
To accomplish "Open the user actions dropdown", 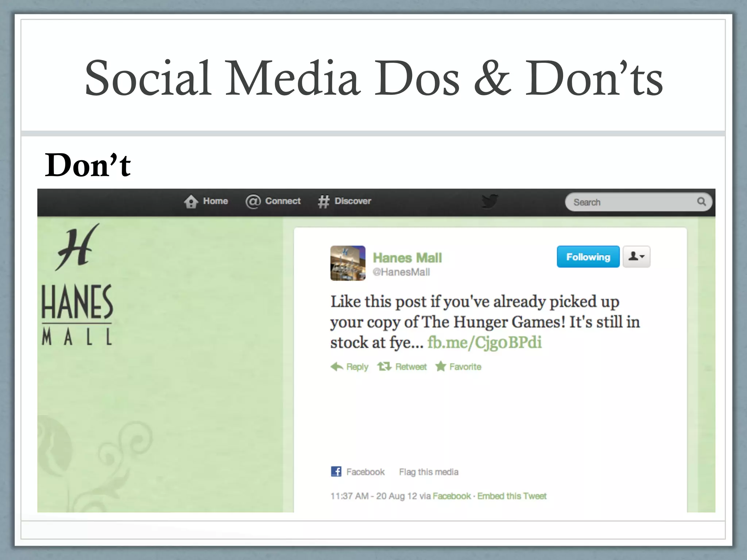I will pos(636,257).
